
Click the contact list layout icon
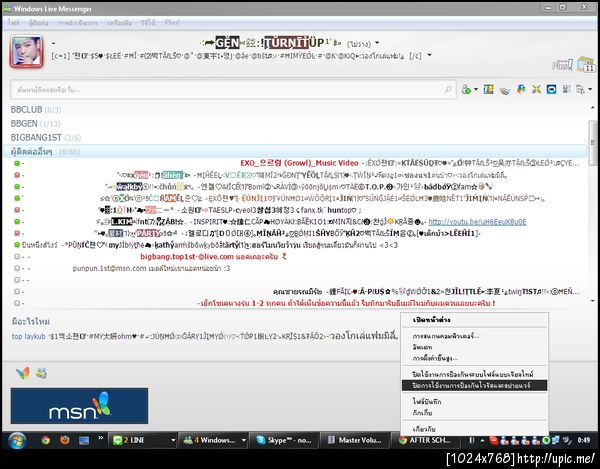click(567, 90)
